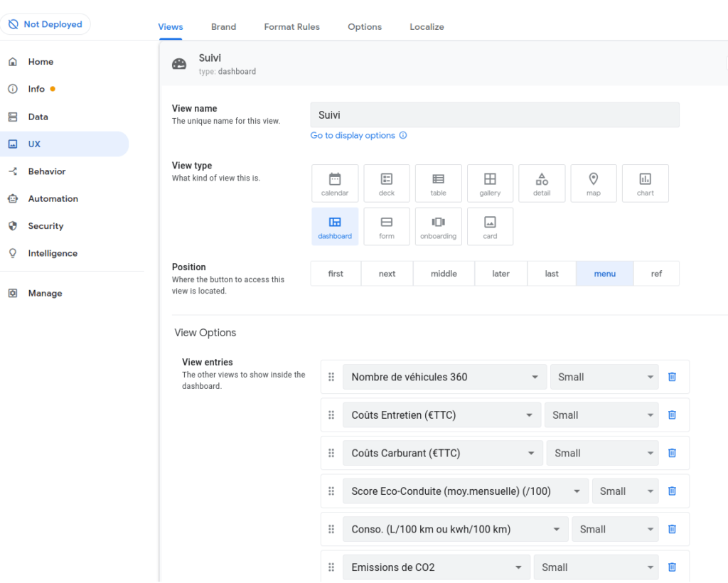
Task: Set position to middle
Action: pos(444,274)
